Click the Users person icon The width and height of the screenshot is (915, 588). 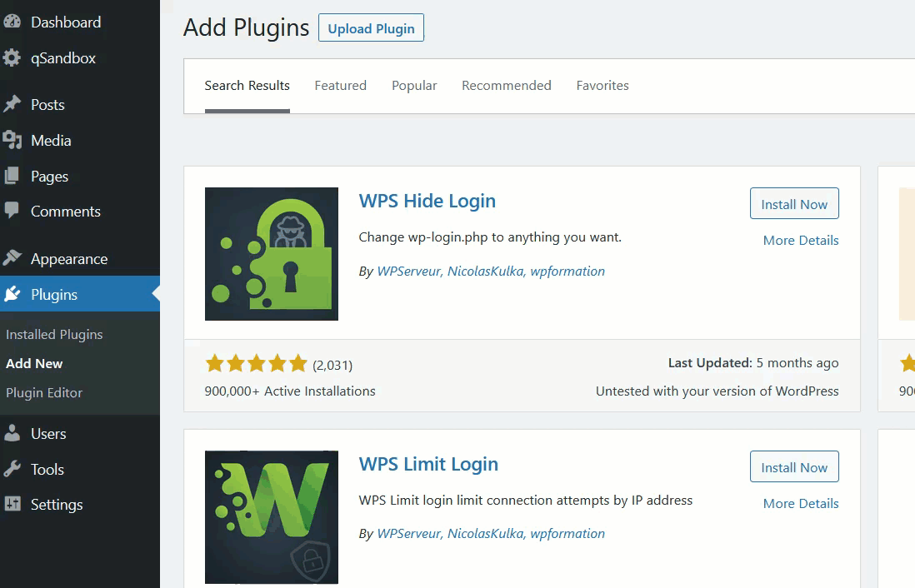click(x=12, y=434)
